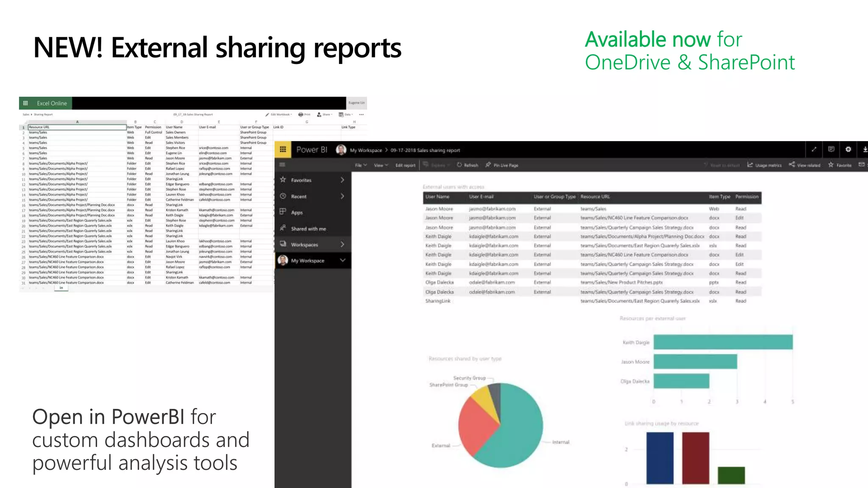Click the Workspaces icon in sidebar

point(283,244)
